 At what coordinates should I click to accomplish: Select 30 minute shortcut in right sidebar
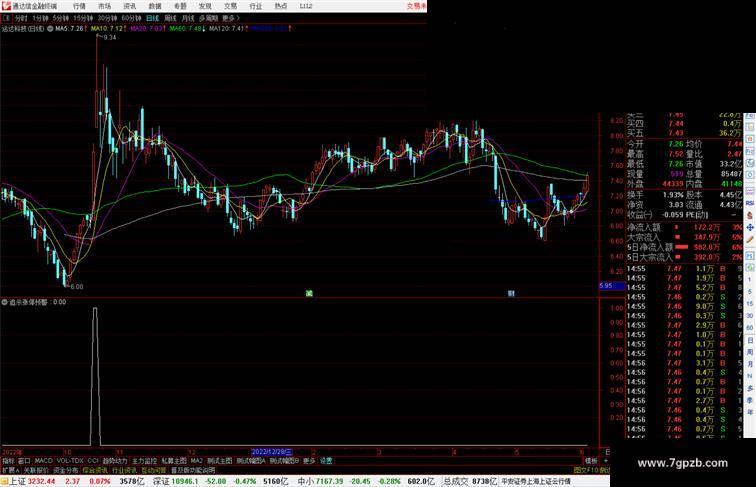tap(750, 316)
